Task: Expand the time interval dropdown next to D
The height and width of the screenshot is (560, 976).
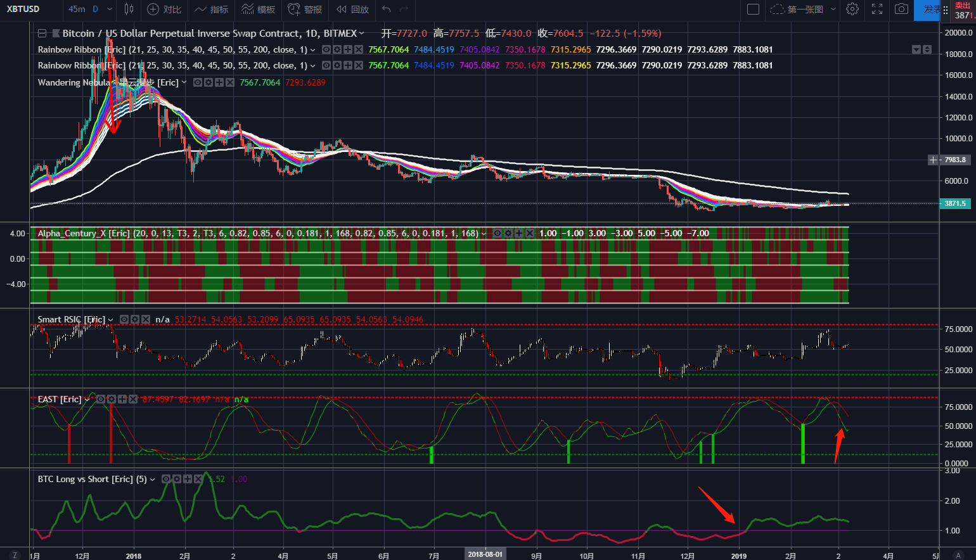Action: pyautogui.click(x=110, y=10)
